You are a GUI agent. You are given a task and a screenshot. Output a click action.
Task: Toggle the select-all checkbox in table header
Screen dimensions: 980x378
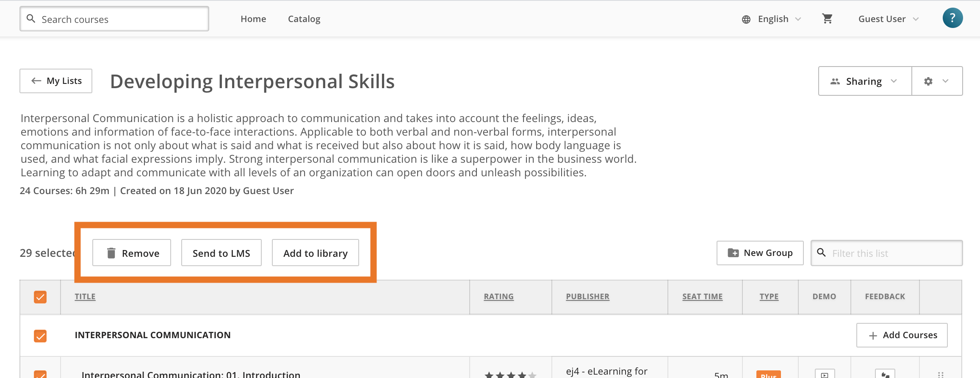pos(40,297)
